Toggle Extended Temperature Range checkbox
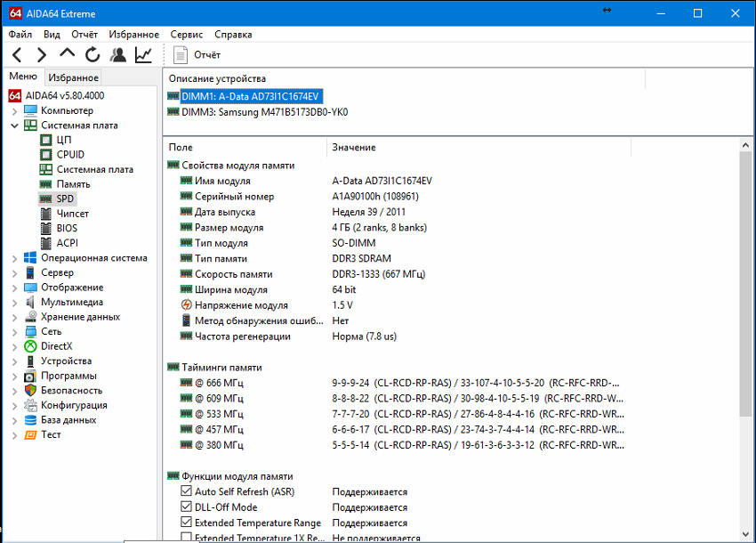Screen dimensions: 756x543 pos(187,523)
